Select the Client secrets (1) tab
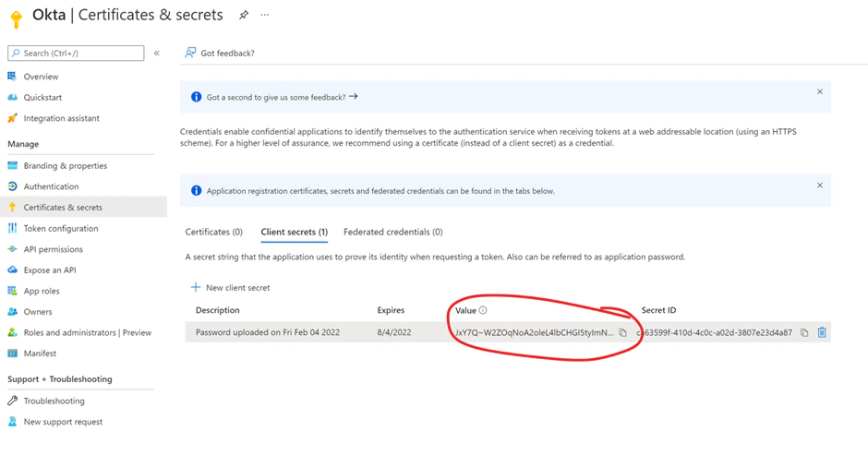The height and width of the screenshot is (455, 868). tap(294, 232)
